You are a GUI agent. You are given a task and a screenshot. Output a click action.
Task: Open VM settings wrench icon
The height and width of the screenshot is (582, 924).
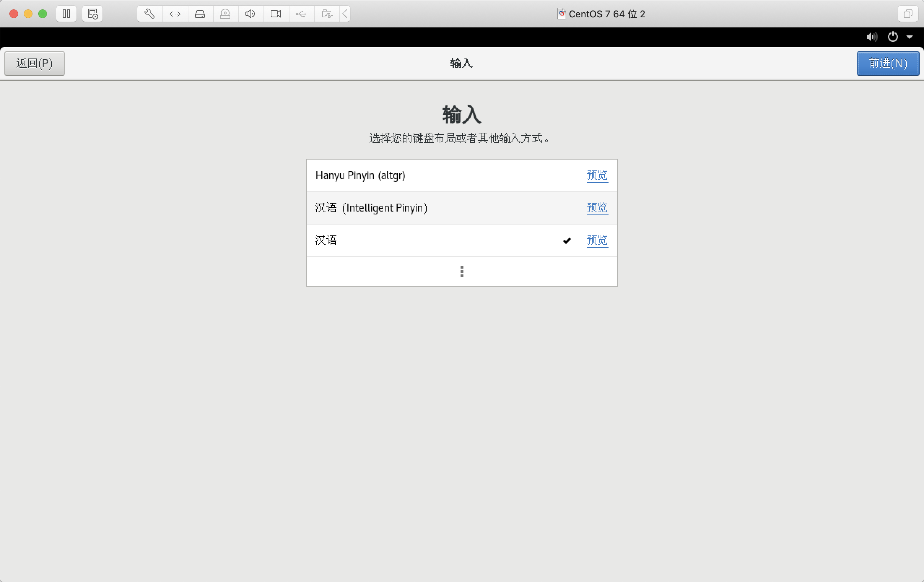(150, 14)
